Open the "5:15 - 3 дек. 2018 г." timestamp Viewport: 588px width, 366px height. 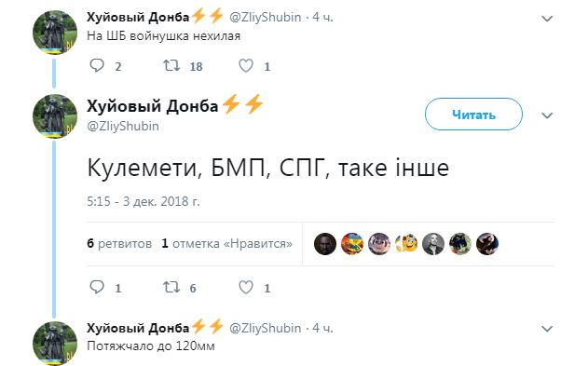(x=144, y=201)
